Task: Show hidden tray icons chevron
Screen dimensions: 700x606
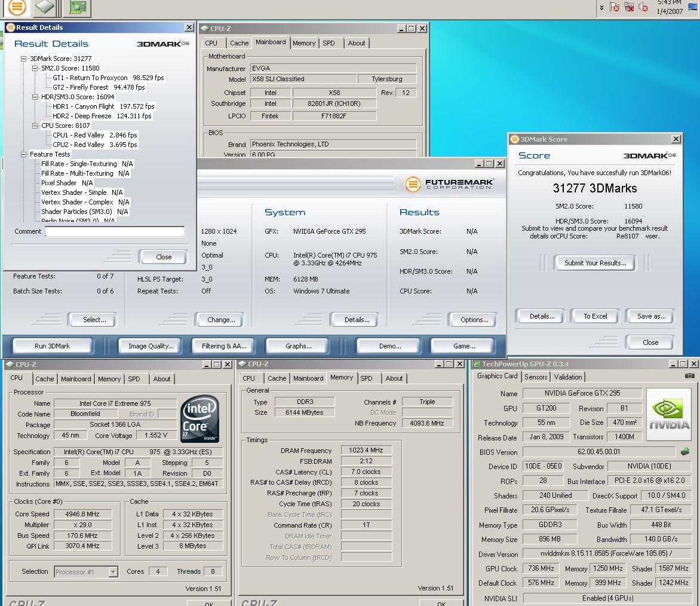Action: [601, 8]
